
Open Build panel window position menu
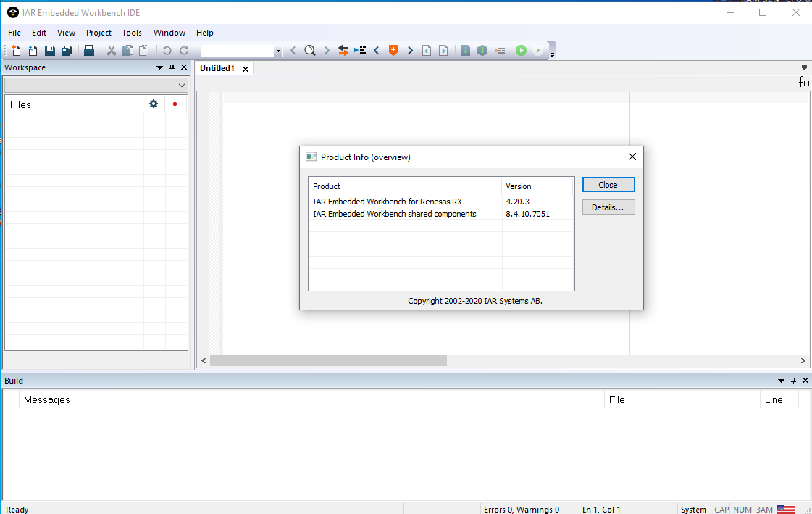pyautogui.click(x=781, y=381)
